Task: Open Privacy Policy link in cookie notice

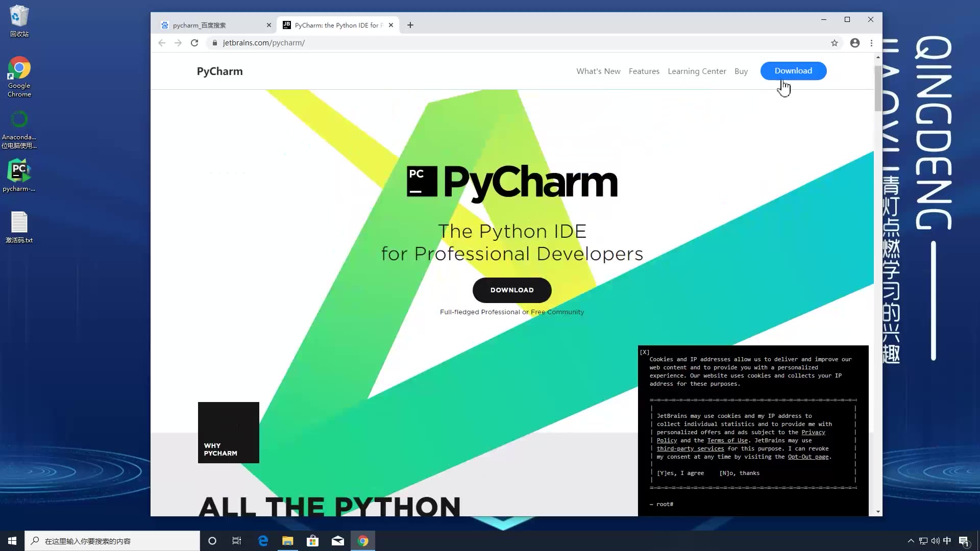Action: tap(813, 432)
